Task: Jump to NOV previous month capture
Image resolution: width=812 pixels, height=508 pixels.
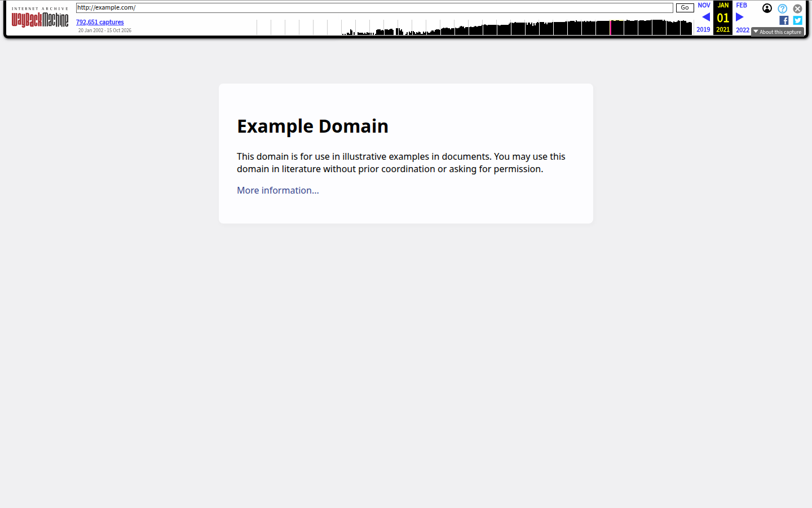Action: tap(704, 5)
